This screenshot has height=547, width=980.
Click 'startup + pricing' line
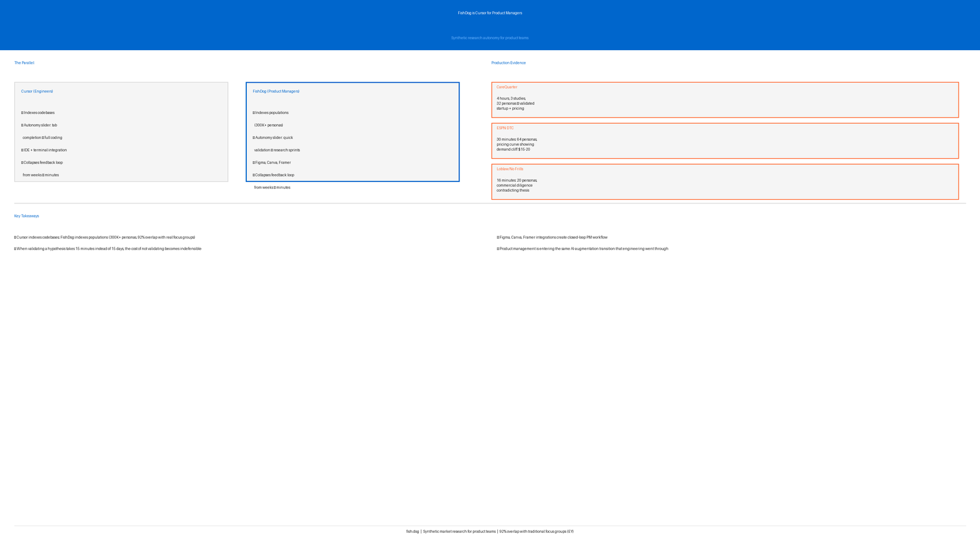(x=510, y=108)
